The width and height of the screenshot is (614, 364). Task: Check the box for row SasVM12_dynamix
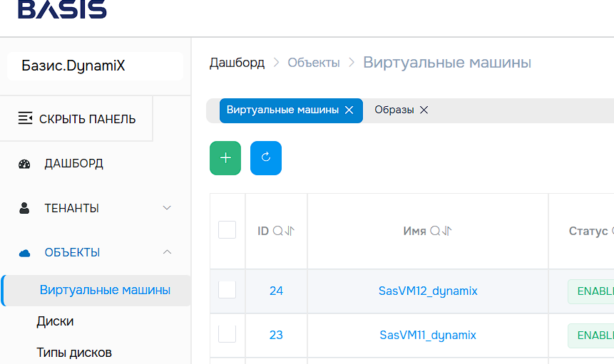pyautogui.click(x=227, y=290)
